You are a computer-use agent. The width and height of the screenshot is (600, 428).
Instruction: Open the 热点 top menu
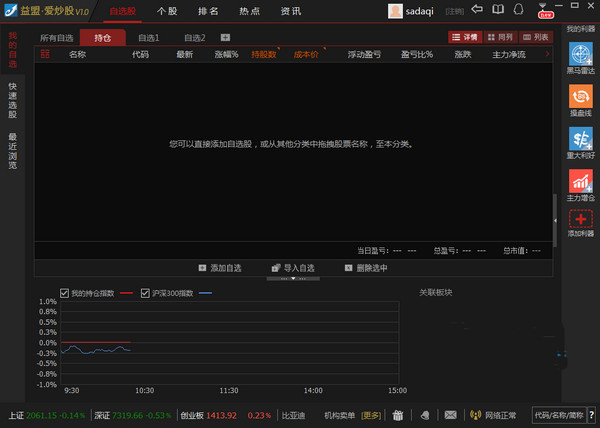[x=249, y=11]
